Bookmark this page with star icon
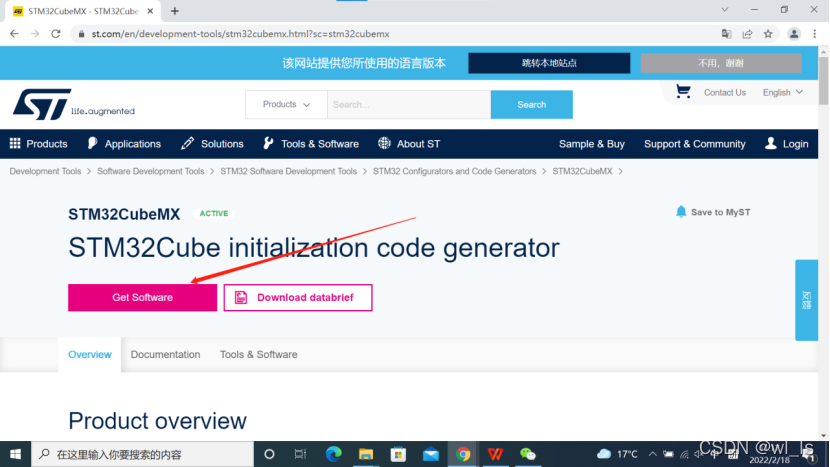Image resolution: width=830 pixels, height=467 pixels. (x=768, y=34)
